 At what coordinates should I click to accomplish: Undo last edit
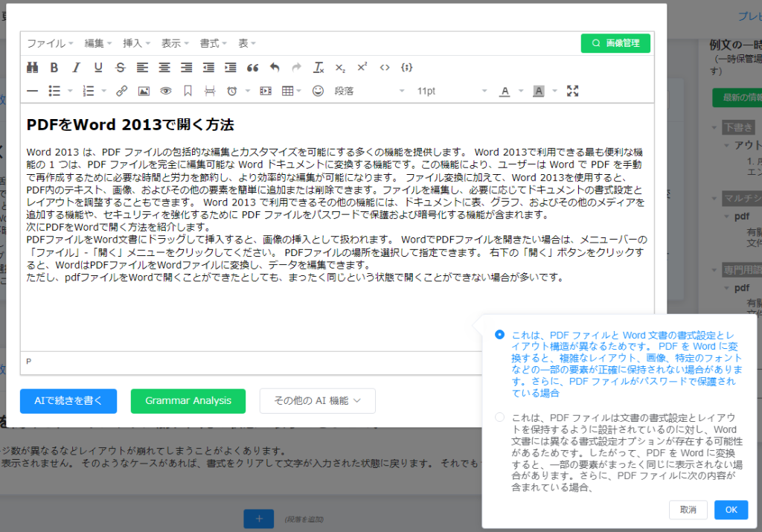coord(275,68)
